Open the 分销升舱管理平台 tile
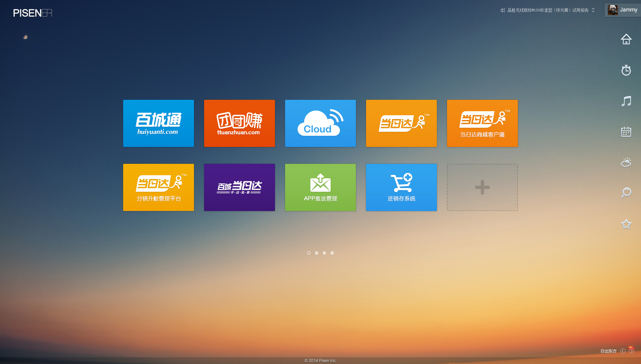This screenshot has height=364, width=641. click(x=159, y=187)
